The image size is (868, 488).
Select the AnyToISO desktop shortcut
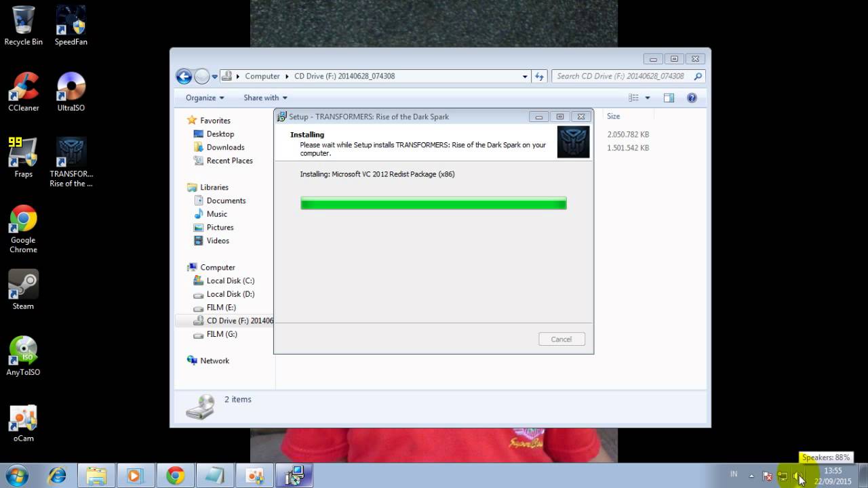point(23,356)
